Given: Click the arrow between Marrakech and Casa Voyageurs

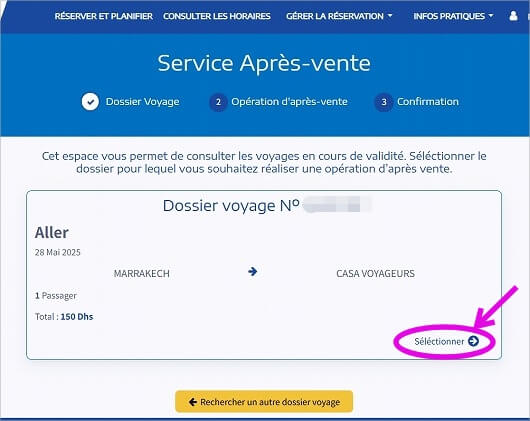Looking at the screenshot, I should point(252,271).
